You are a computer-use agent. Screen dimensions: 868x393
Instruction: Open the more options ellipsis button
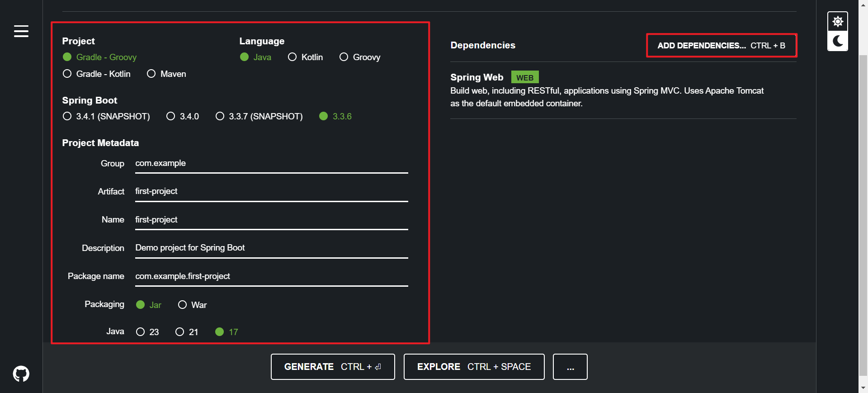point(570,367)
